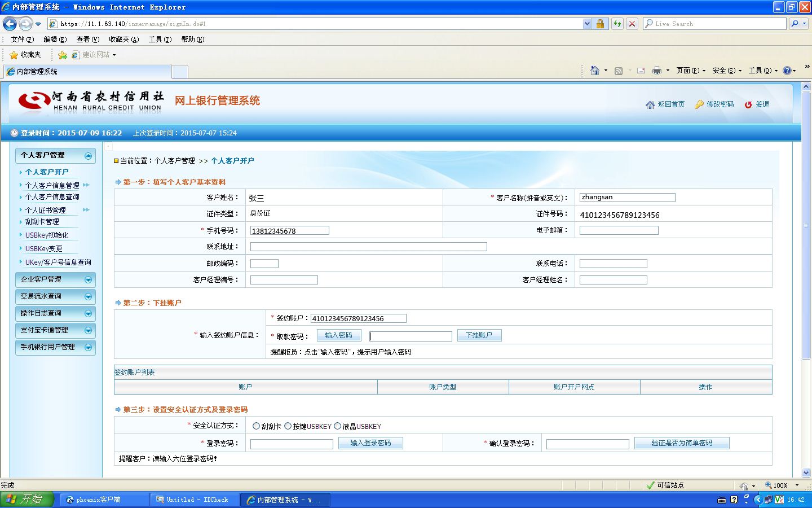Screen dimensions: 812x508
Task: Click the Refresh page icon
Action: click(617, 24)
